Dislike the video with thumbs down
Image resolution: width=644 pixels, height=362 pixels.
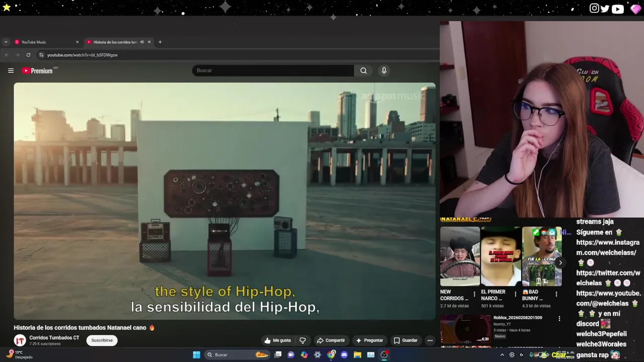[302, 340]
